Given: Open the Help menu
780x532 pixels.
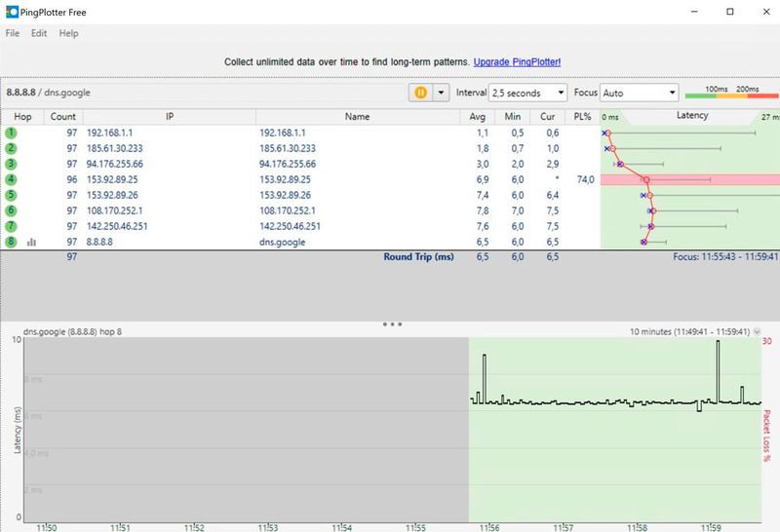Looking at the screenshot, I should pos(68,33).
